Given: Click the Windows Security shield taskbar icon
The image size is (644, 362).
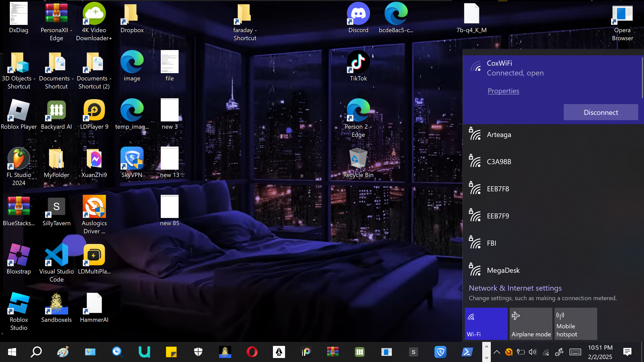Looking at the screenshot, I should [198, 352].
